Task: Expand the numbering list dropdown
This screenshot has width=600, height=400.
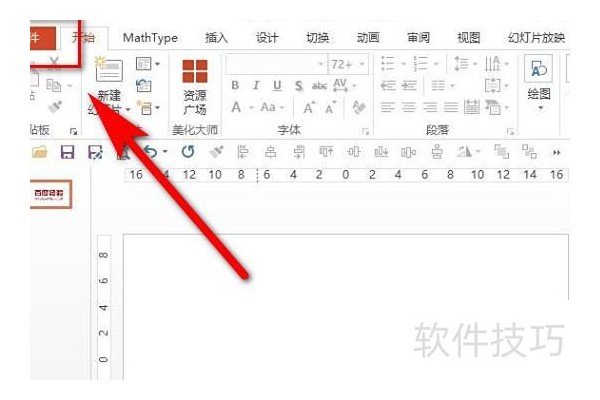Action: pos(436,64)
